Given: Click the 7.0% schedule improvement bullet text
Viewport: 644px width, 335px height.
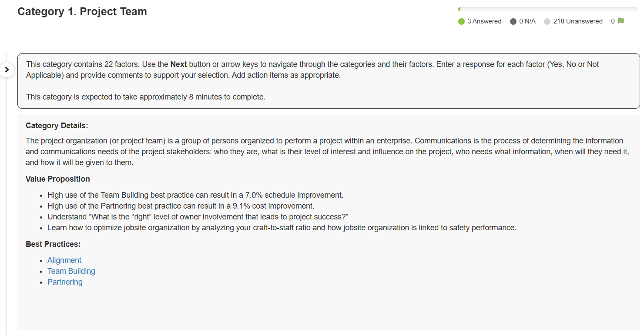Looking at the screenshot, I should tap(195, 195).
